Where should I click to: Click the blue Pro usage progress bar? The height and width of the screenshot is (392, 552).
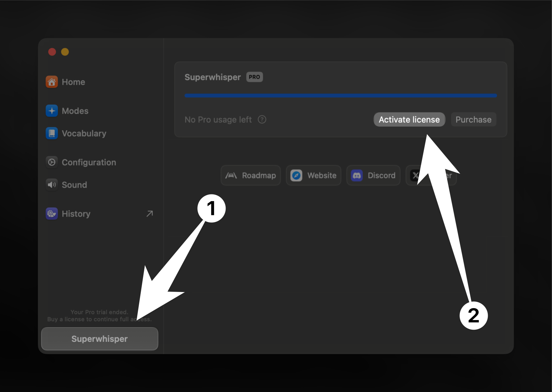pyautogui.click(x=341, y=95)
